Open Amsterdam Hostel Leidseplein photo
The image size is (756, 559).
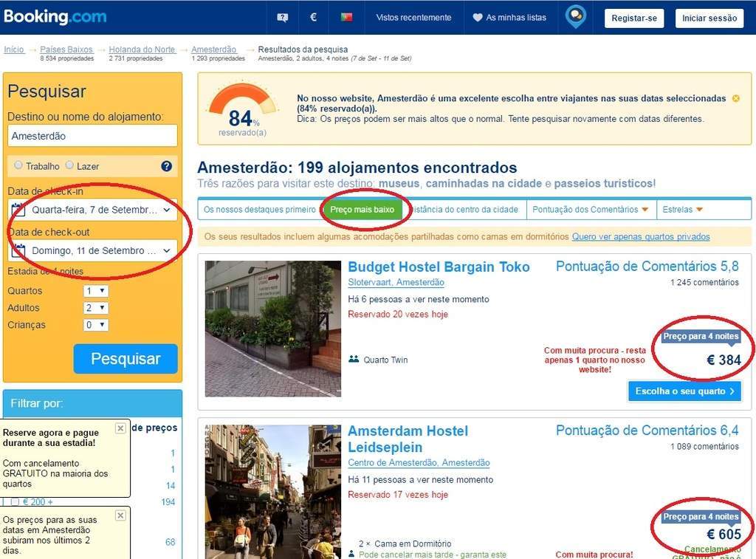tap(273, 492)
